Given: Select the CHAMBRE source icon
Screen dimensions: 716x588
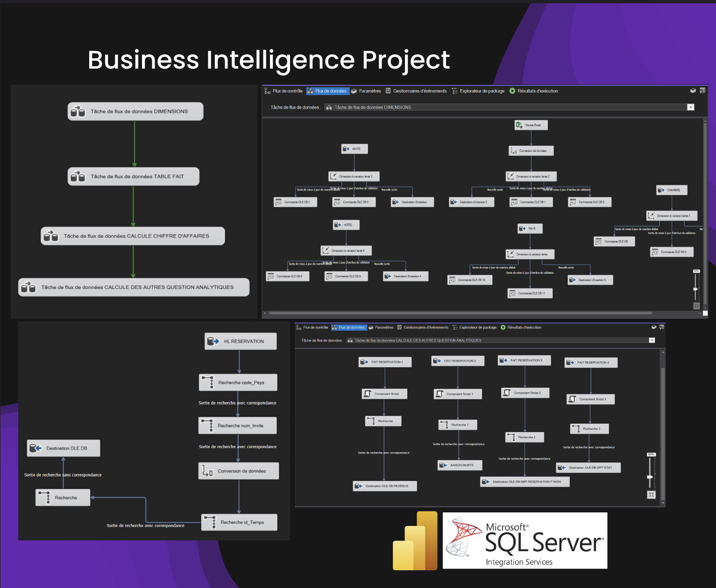Looking at the screenshot, I should [x=661, y=190].
